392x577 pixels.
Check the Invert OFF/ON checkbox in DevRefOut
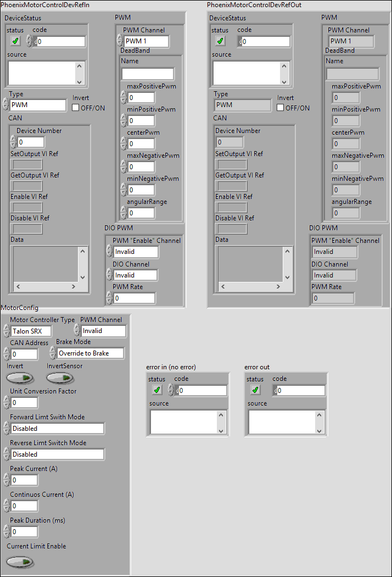(x=281, y=108)
